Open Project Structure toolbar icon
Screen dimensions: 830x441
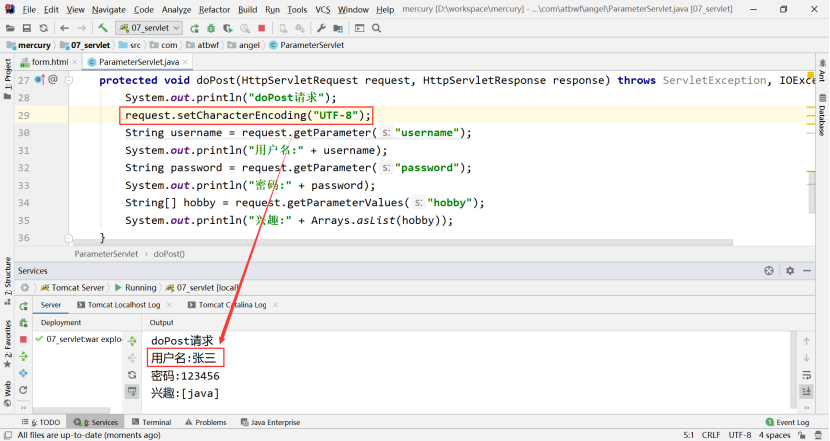338,28
